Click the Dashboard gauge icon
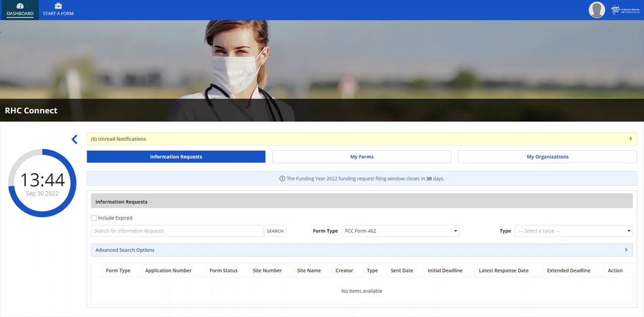644x317 pixels. (20, 6)
